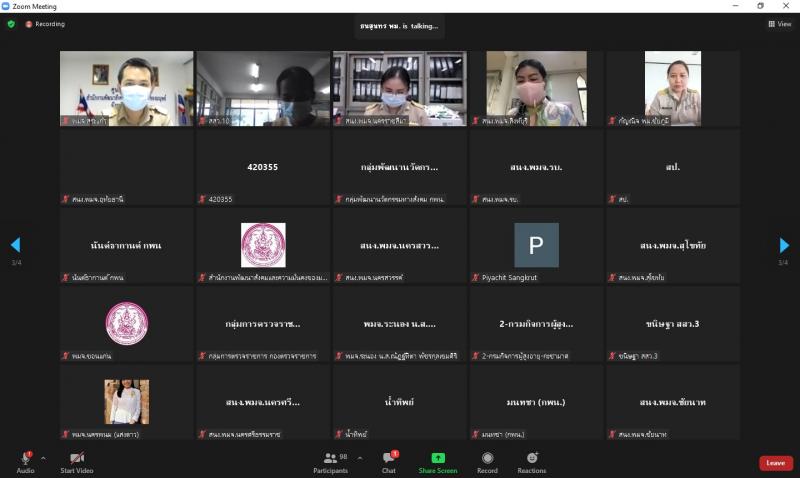The width and height of the screenshot is (800, 478).
Task: Unmute using the Audio microphone button
Action: click(x=26, y=463)
